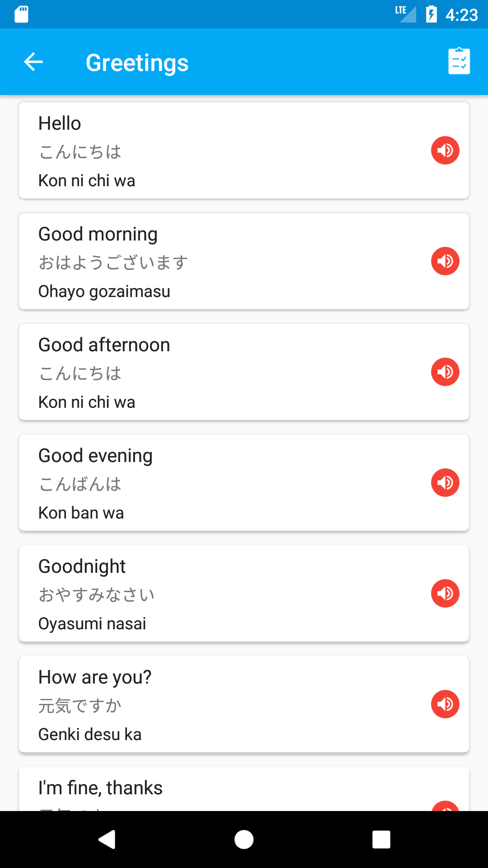Open the recent apps square button
This screenshot has height=868, width=488.
[x=381, y=840]
